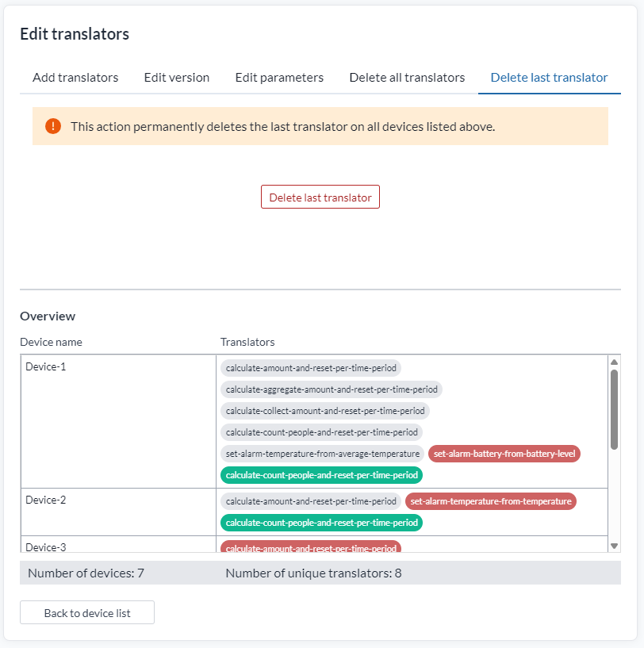644x648 pixels.
Task: Click Device-2's red set-alarm-temperature-from-temperature tag
Action: click(491, 501)
